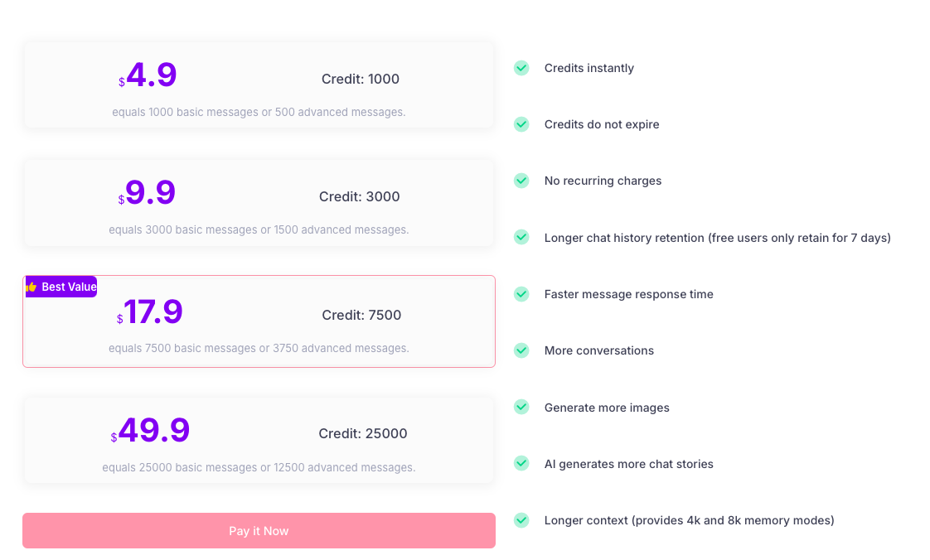
Task: Expand the $17.9 Best Value plan details
Action: click(259, 321)
